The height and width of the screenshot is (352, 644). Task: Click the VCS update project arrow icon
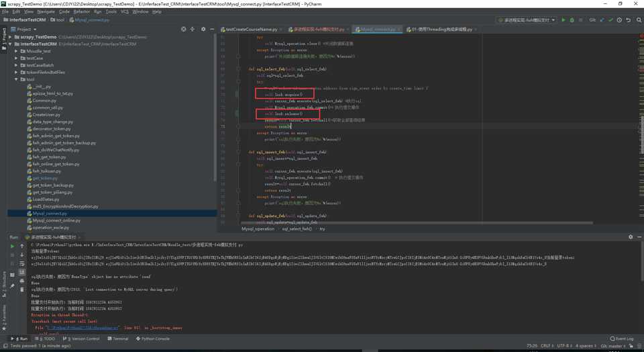[602, 19]
